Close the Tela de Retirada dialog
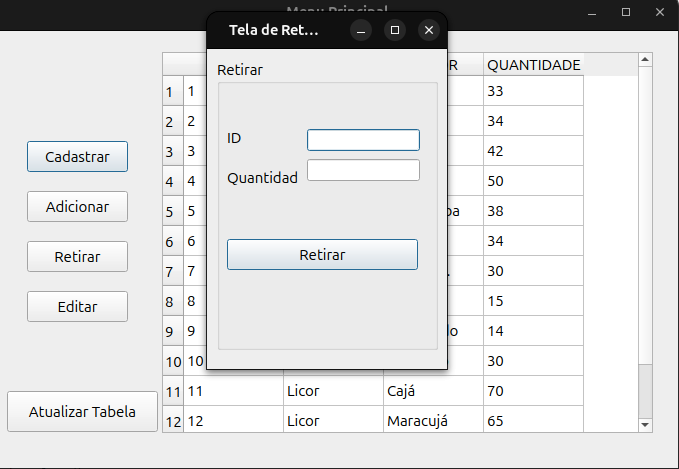The width and height of the screenshot is (679, 469). click(x=429, y=30)
